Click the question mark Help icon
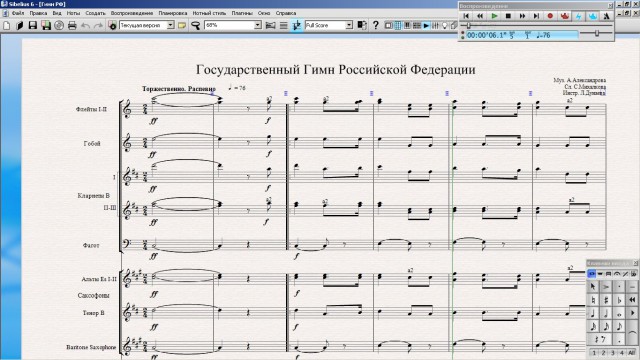Image resolution: width=640 pixels, height=360 pixels. [x=376, y=25]
